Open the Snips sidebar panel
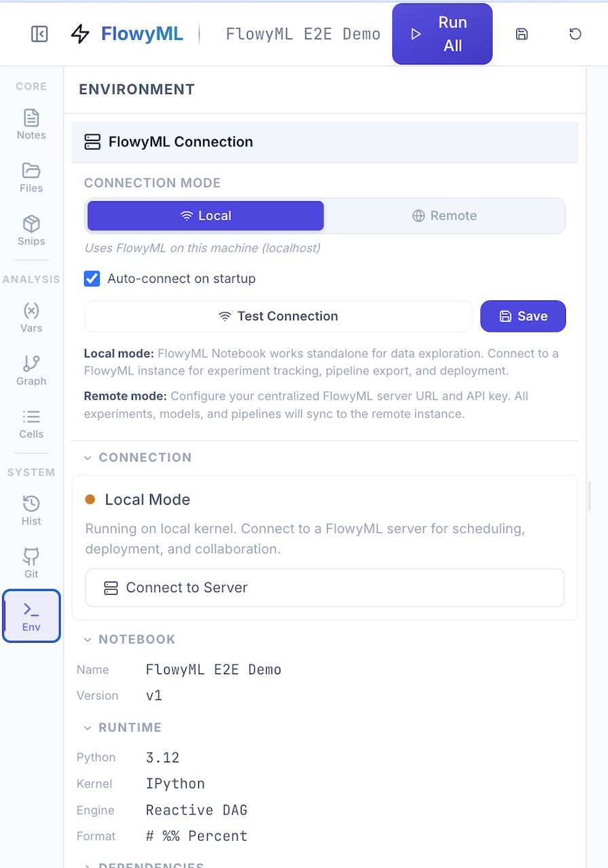The image size is (608, 868). coord(31,230)
